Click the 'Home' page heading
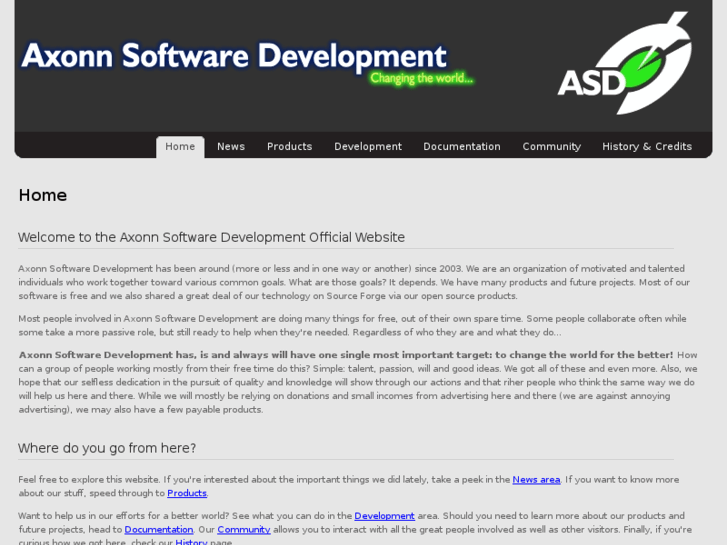The height and width of the screenshot is (545, 727). point(43,195)
